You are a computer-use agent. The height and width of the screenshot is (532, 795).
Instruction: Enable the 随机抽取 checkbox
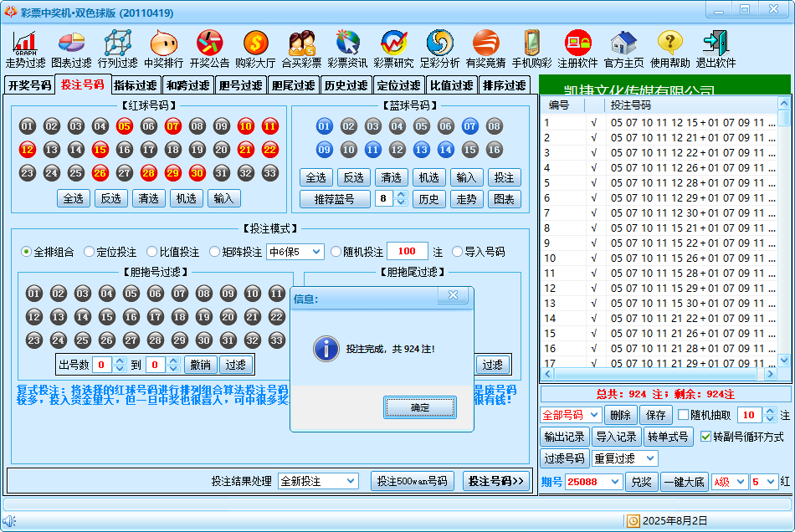pos(684,415)
